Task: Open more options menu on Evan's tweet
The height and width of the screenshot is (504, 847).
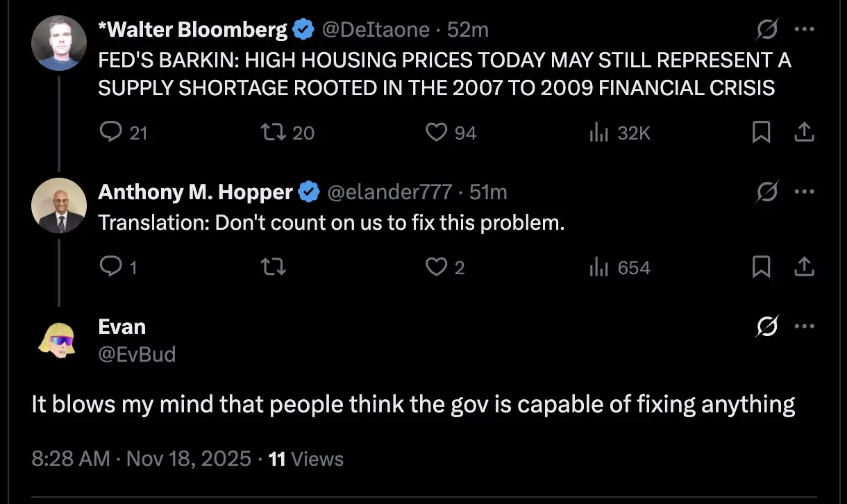Action: pyautogui.click(x=804, y=326)
